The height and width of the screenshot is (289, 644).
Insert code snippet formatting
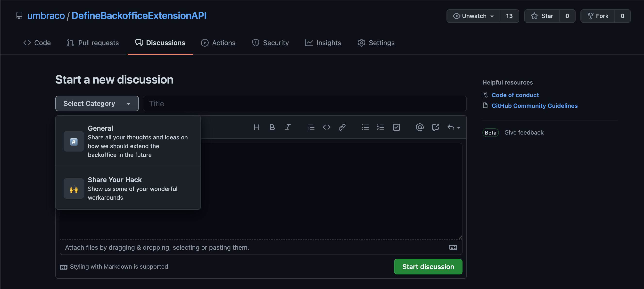[326, 127]
